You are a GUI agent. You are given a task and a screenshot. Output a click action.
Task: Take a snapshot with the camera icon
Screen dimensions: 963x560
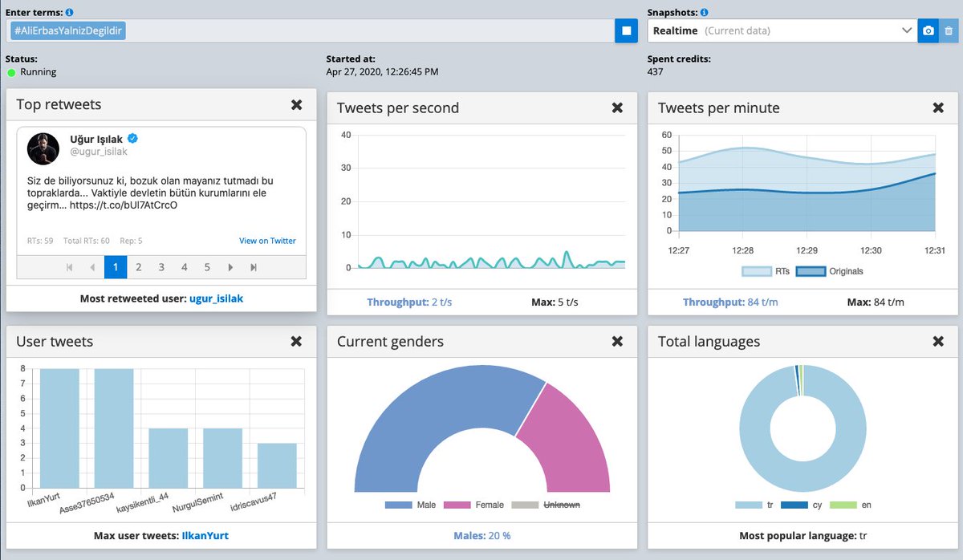click(928, 30)
